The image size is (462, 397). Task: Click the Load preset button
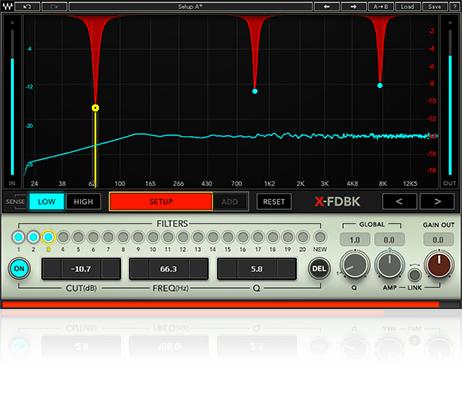407,6
